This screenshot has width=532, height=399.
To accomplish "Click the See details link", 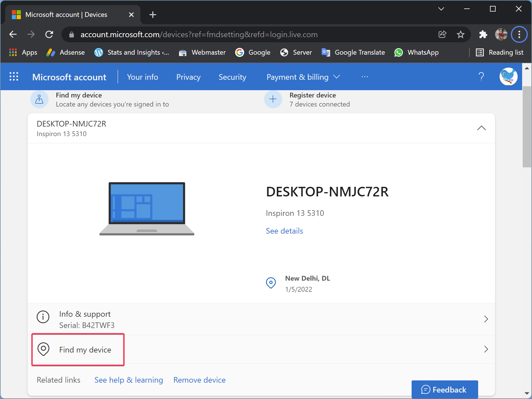I will pyautogui.click(x=284, y=231).
